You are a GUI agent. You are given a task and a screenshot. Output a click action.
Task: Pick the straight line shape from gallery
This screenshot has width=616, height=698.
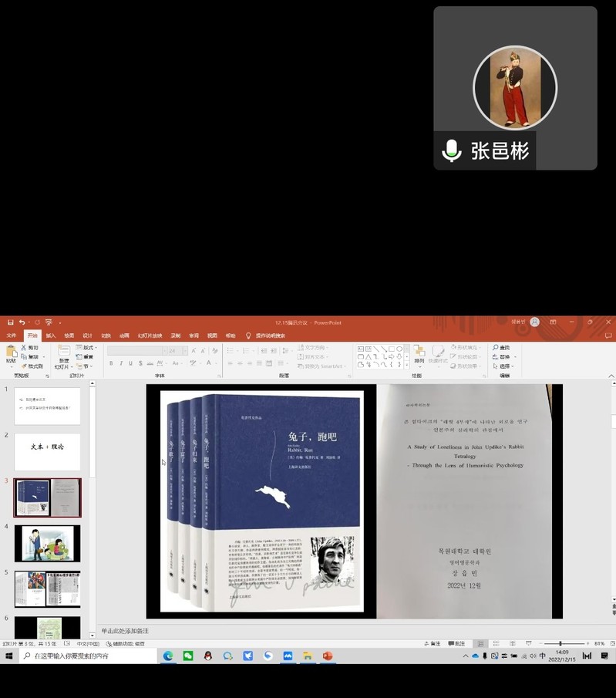coord(376,349)
